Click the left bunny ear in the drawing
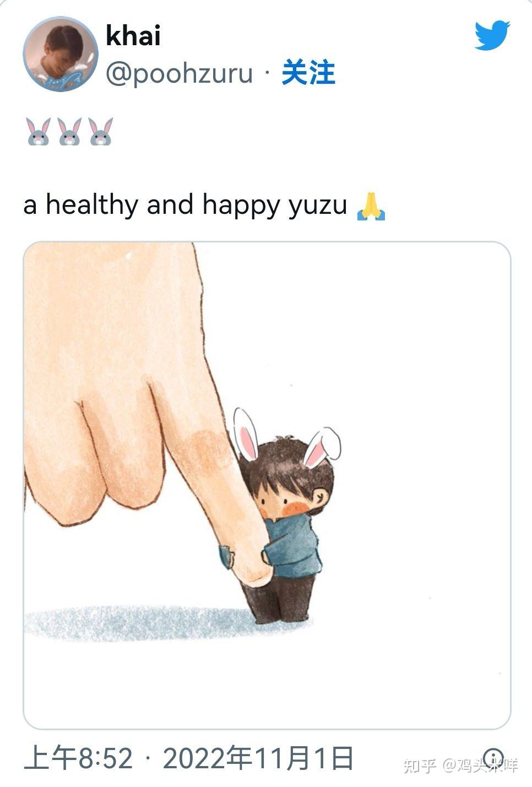The height and width of the screenshot is (787, 532). (246, 435)
